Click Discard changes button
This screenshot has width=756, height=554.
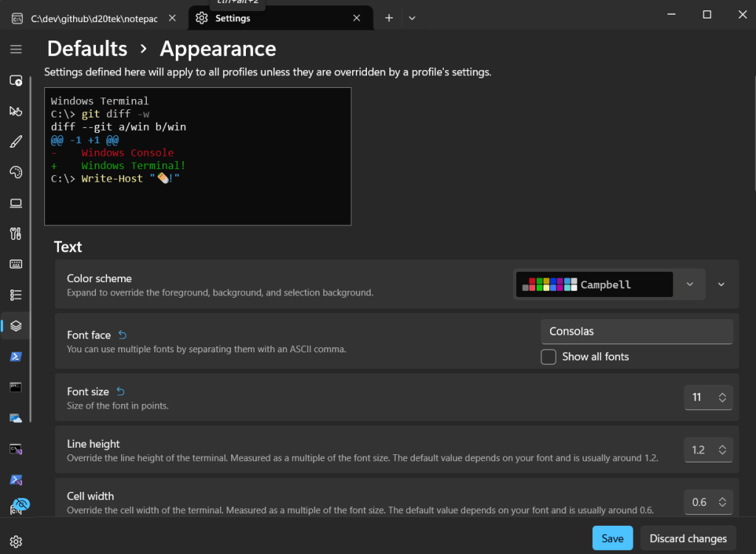tap(688, 538)
